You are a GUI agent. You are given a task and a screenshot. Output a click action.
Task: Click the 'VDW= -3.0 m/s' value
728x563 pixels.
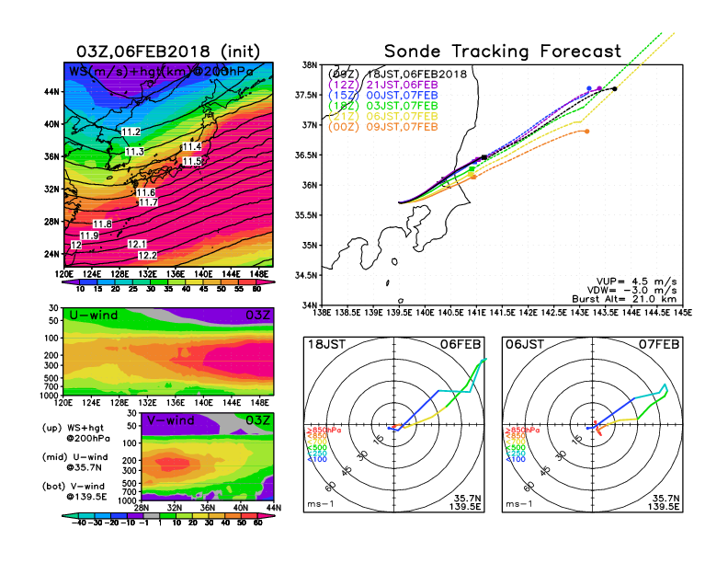tap(631, 291)
